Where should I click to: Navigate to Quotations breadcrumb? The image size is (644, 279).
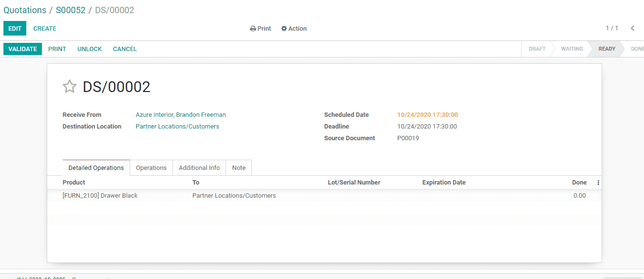(x=25, y=10)
